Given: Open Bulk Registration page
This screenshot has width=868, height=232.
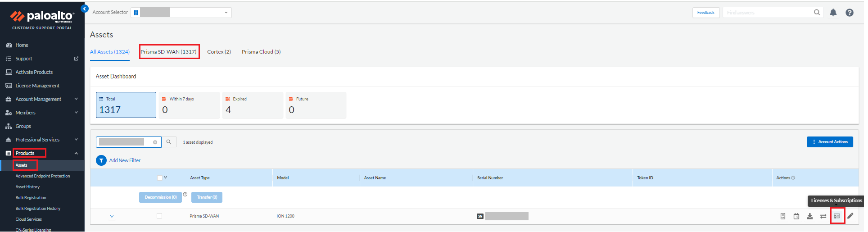Looking at the screenshot, I should pyautogui.click(x=31, y=198).
